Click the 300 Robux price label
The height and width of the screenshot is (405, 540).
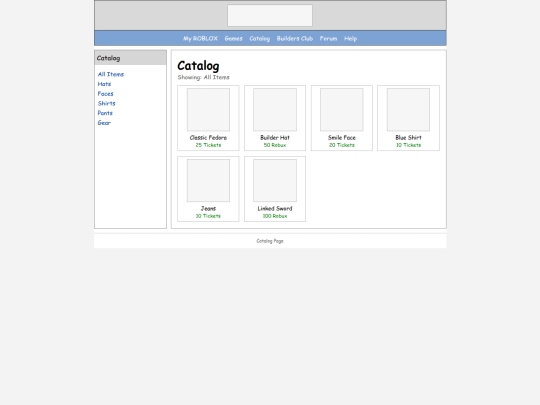275,216
